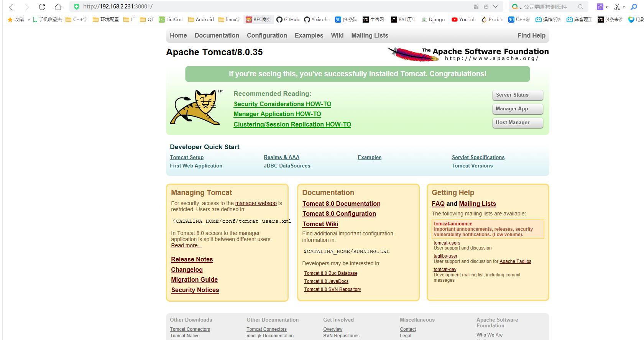This screenshot has height=340, width=644.
Task: Expand the translate options arrow
Action: pyautogui.click(x=606, y=7)
